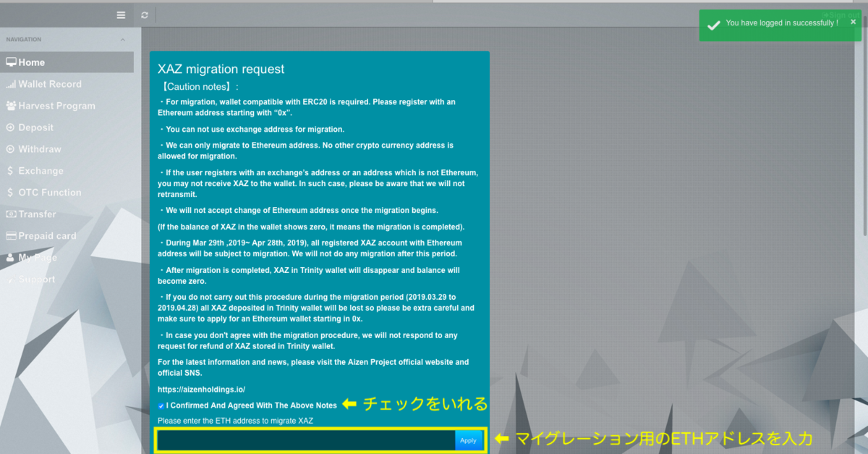Open the Home menu item
Viewport: 868px width, 454px height.
(67, 62)
